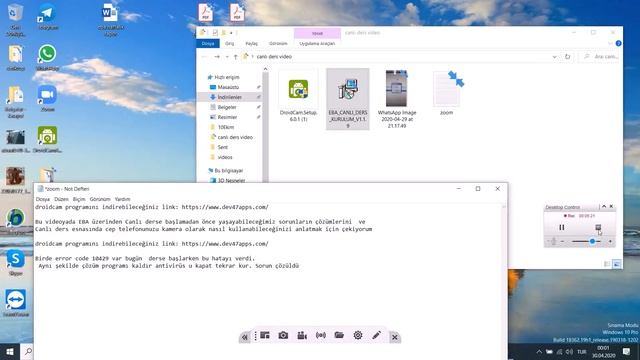Viewport: 640px width, 360px height.
Task: Open the recordings folder from capture toolbar
Action: (x=339, y=335)
